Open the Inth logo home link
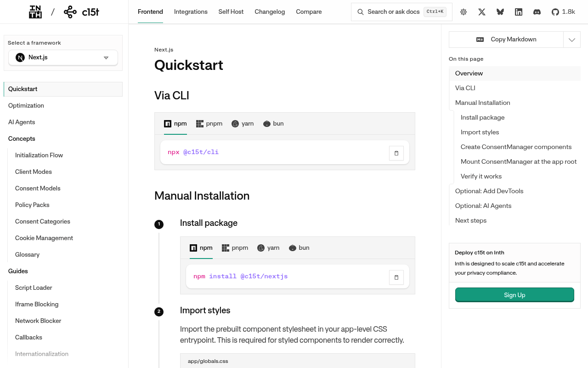 point(35,12)
